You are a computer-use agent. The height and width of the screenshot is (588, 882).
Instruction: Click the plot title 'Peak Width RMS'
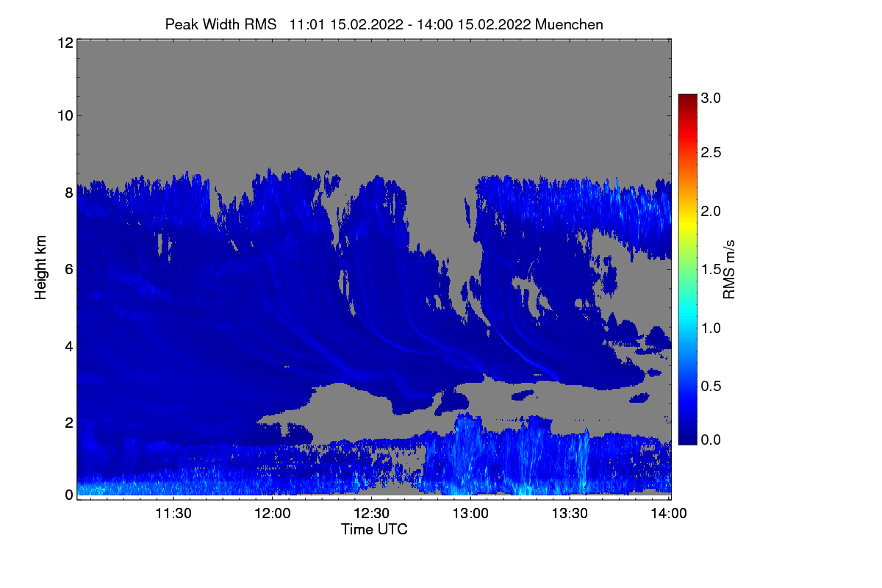(220, 24)
